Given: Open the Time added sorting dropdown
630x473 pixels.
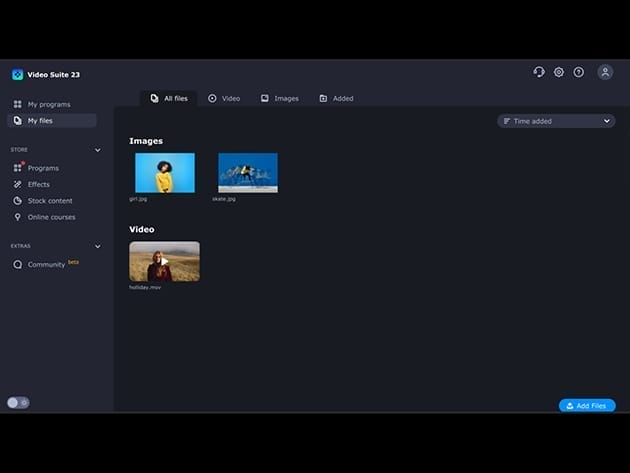Looking at the screenshot, I should [556, 121].
